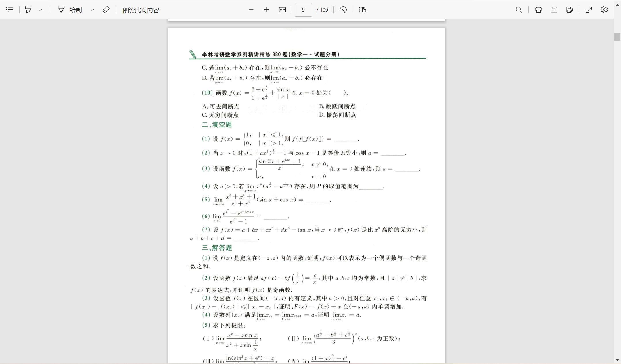Print the PDF document

(538, 10)
